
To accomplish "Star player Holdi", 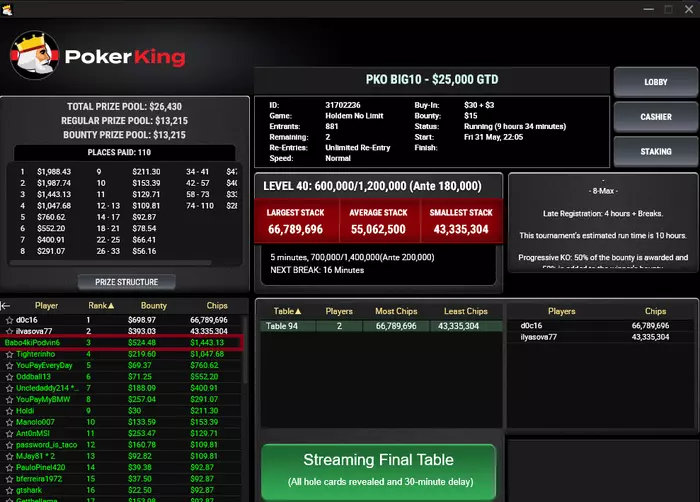I will 9,411.
